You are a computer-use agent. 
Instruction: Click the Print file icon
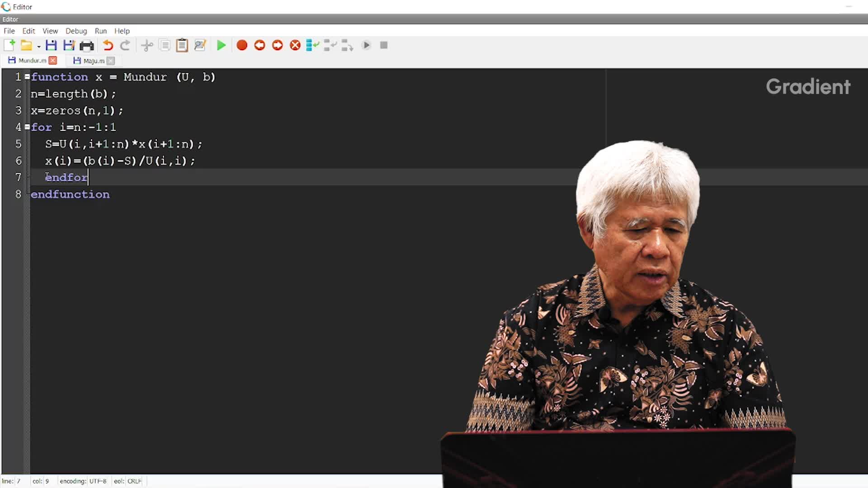[87, 45]
